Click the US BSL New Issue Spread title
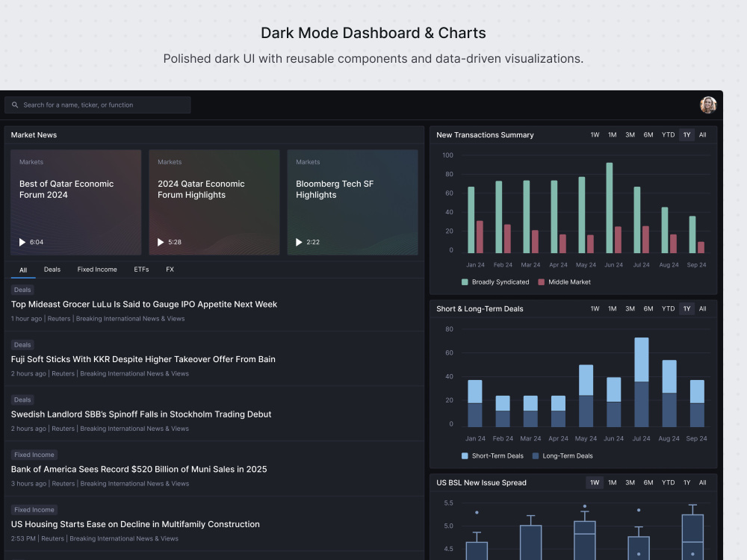 [481, 482]
